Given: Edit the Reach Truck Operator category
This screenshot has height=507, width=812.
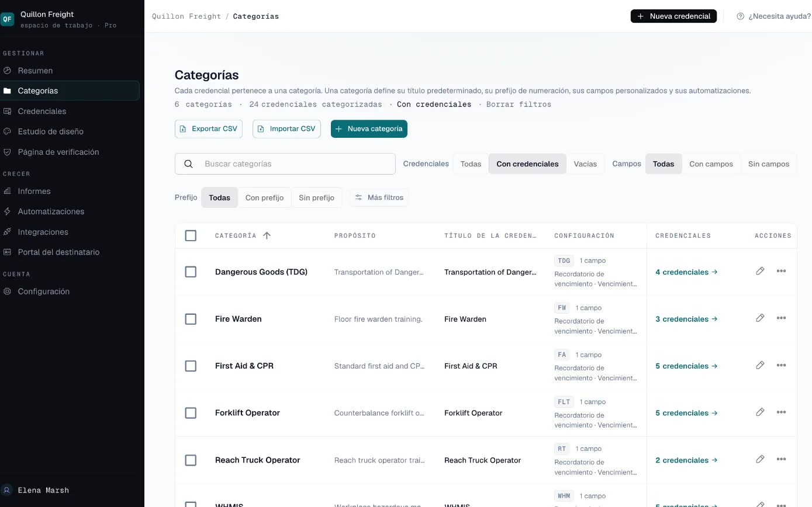Looking at the screenshot, I should click(760, 459).
